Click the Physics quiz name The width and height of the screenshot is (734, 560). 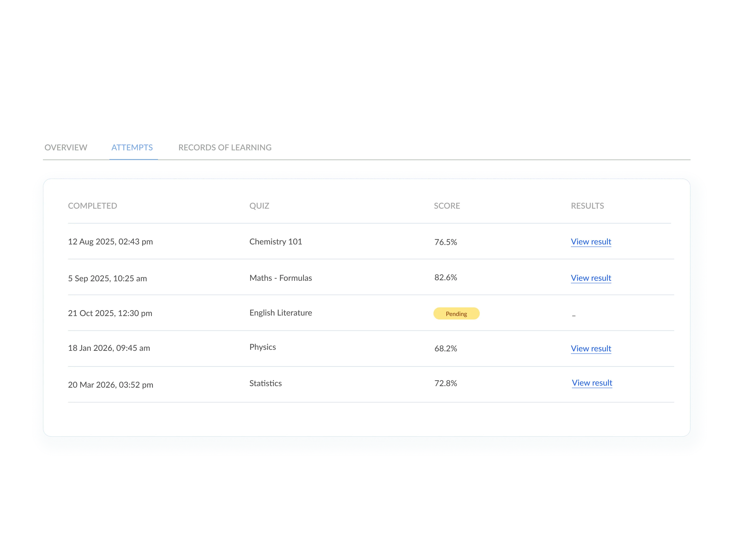[x=262, y=347]
